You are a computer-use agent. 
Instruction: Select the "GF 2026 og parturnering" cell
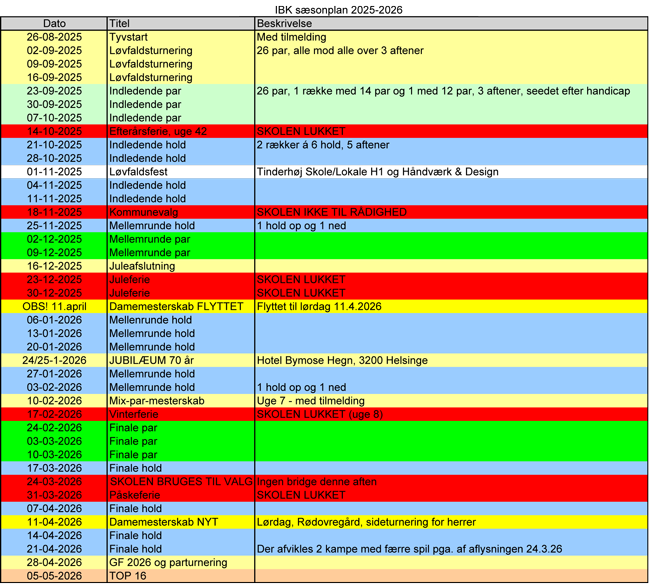(168, 562)
